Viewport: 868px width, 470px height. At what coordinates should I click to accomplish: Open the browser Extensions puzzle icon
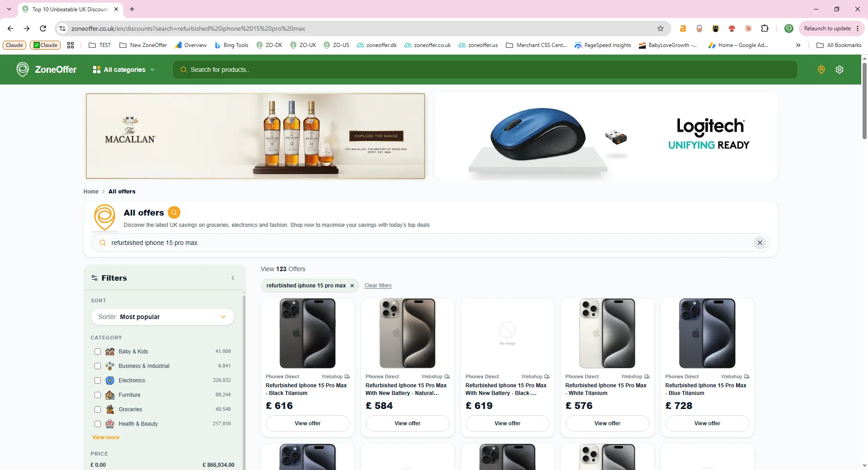point(765,28)
